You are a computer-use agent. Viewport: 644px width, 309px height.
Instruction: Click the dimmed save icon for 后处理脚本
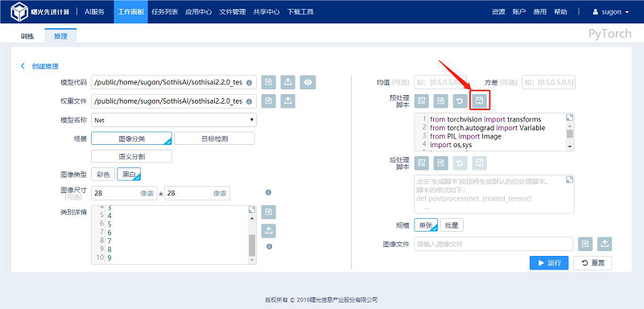(x=479, y=163)
